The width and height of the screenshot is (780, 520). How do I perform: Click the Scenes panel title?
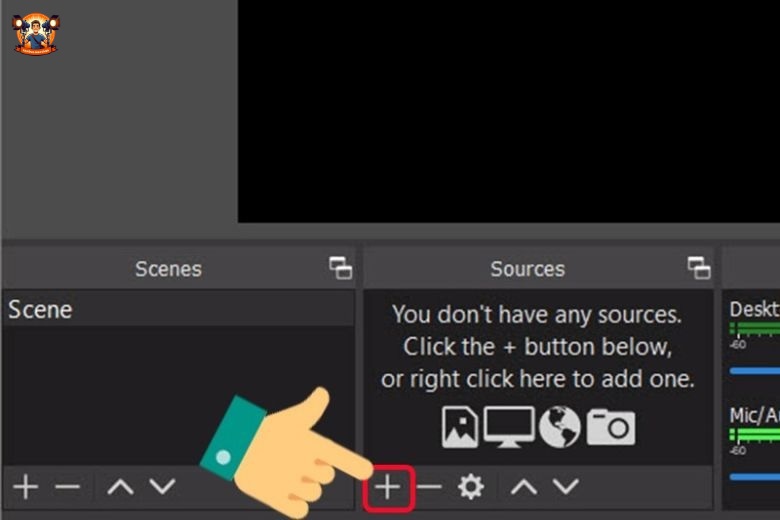point(169,269)
